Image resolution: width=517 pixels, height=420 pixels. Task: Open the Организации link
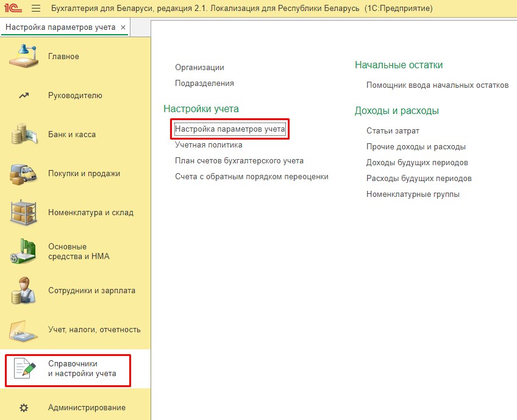click(x=199, y=67)
